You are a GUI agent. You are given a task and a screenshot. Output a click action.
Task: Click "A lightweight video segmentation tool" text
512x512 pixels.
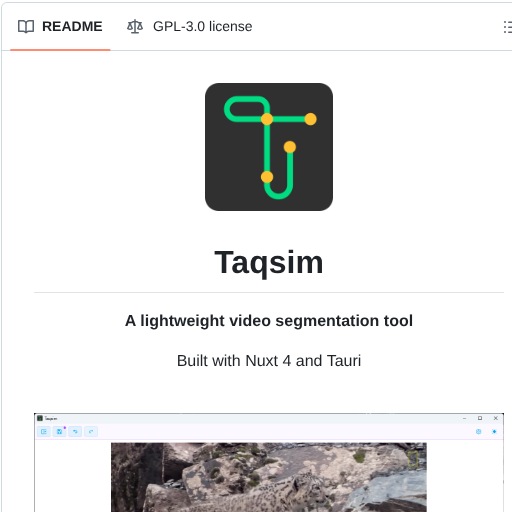click(269, 321)
